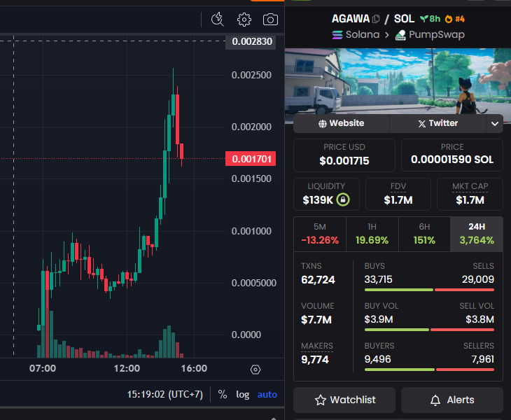Click the AGAWA token name
The height and width of the screenshot is (420, 511).
(350, 19)
